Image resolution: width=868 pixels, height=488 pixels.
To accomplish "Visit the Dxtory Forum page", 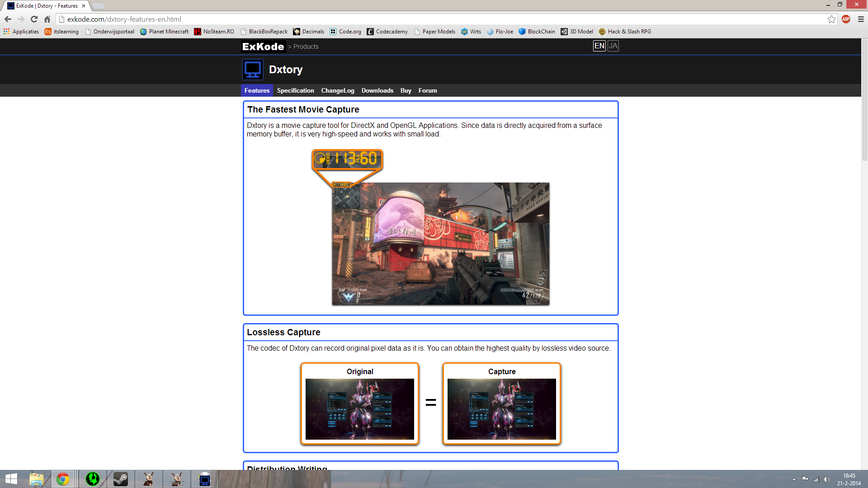I will click(427, 90).
